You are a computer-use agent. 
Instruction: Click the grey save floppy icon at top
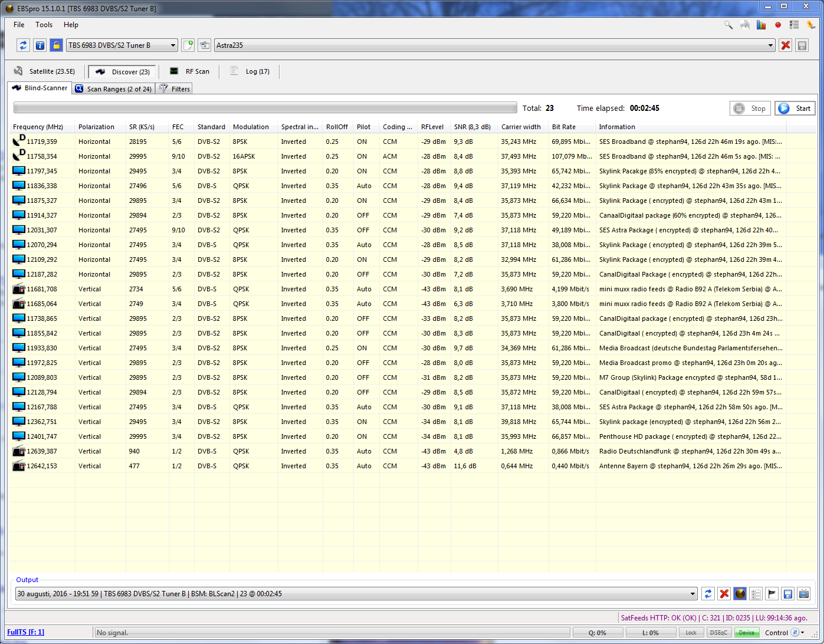coord(802,45)
